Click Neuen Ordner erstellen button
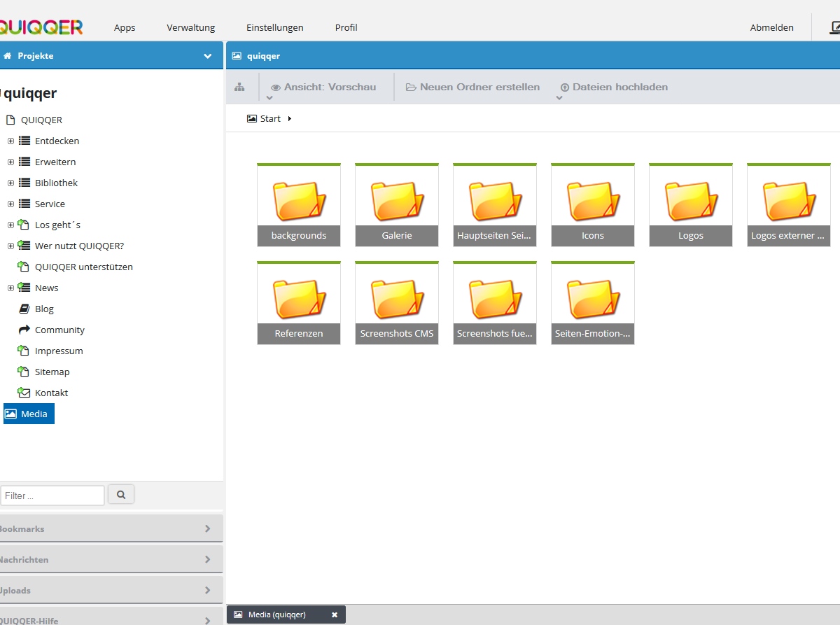 pos(473,87)
